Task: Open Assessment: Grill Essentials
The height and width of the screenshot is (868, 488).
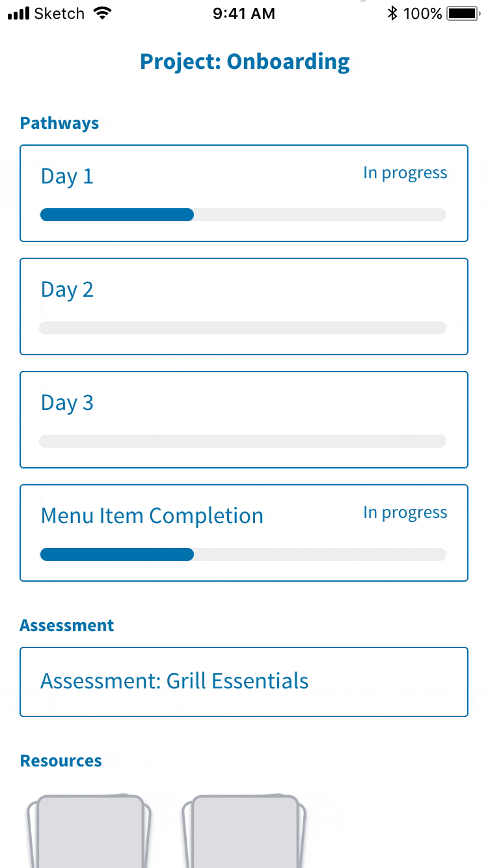Action: 244,682
